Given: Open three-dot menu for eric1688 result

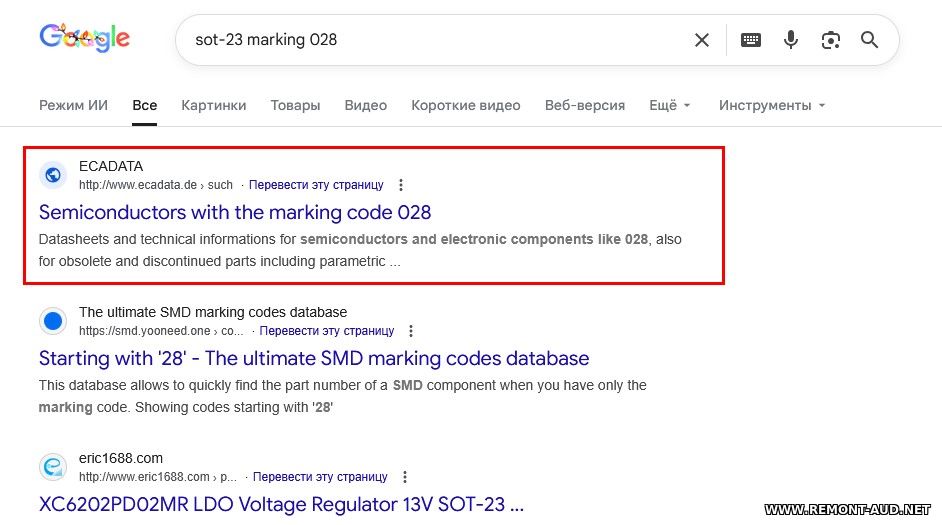Looking at the screenshot, I should [404, 477].
